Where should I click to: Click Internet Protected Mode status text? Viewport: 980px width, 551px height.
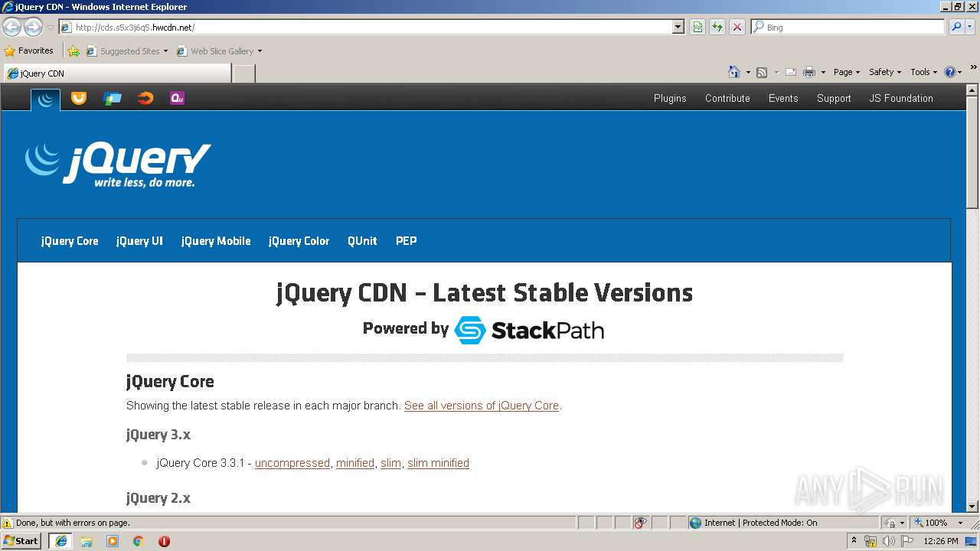(760, 523)
